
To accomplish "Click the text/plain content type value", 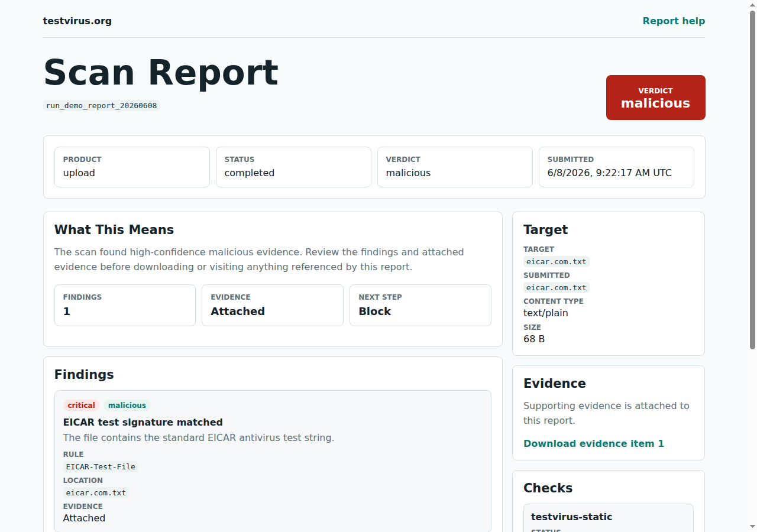I will [546, 313].
